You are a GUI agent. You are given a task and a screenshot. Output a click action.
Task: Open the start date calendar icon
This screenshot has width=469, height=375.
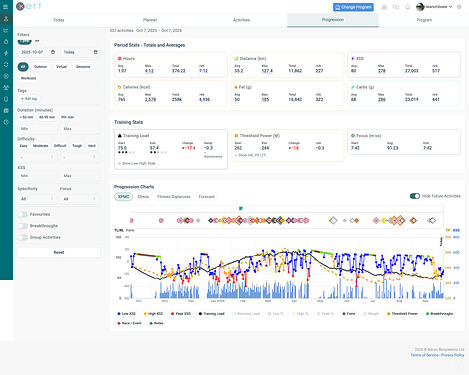point(53,52)
